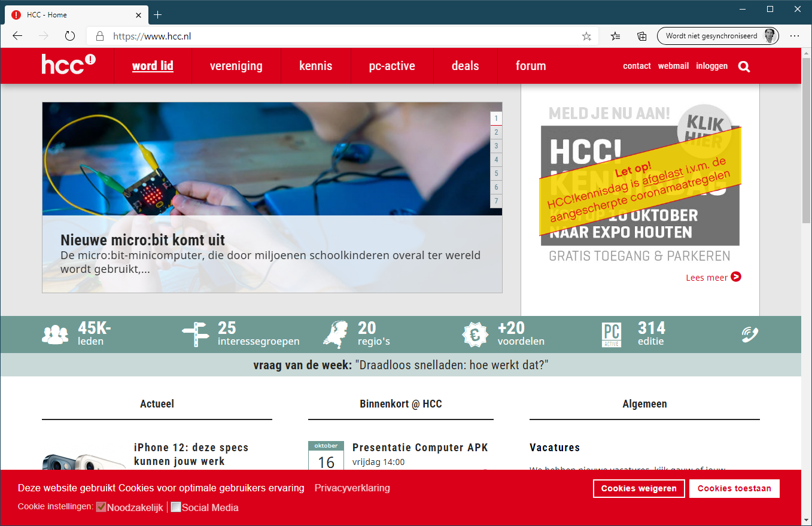Click the members icon beside 45K- leden

(x=55, y=334)
